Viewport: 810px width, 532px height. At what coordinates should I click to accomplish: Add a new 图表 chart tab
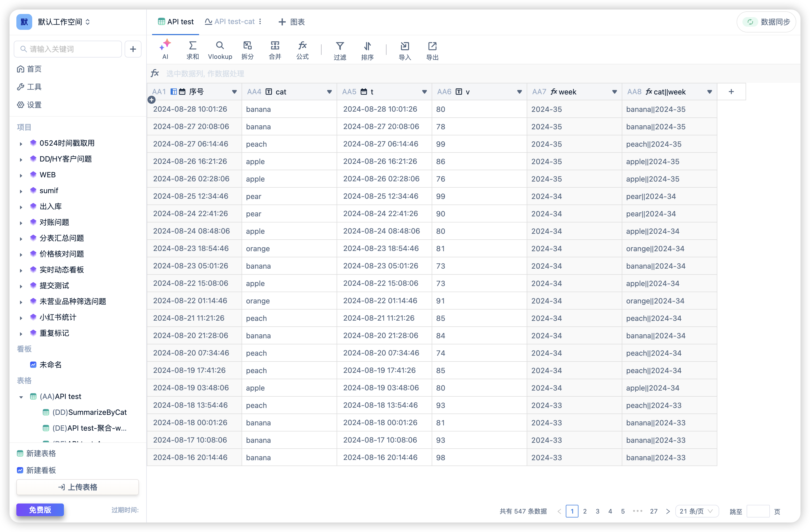[x=292, y=22]
